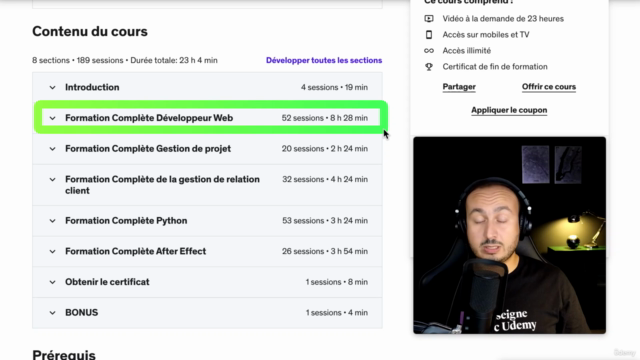
Task: Open Formation Complète de la gestion de relation client
Action: [x=162, y=185]
